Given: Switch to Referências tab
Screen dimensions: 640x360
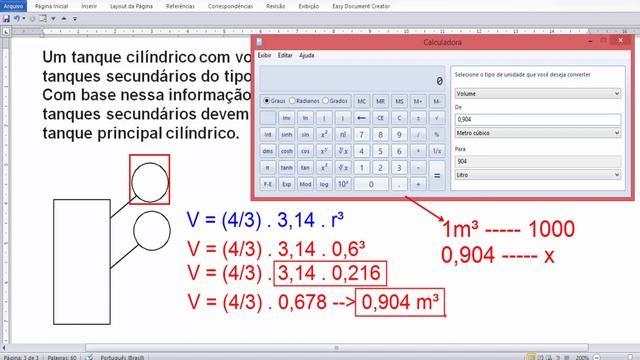Looking at the screenshot, I should point(180,6).
